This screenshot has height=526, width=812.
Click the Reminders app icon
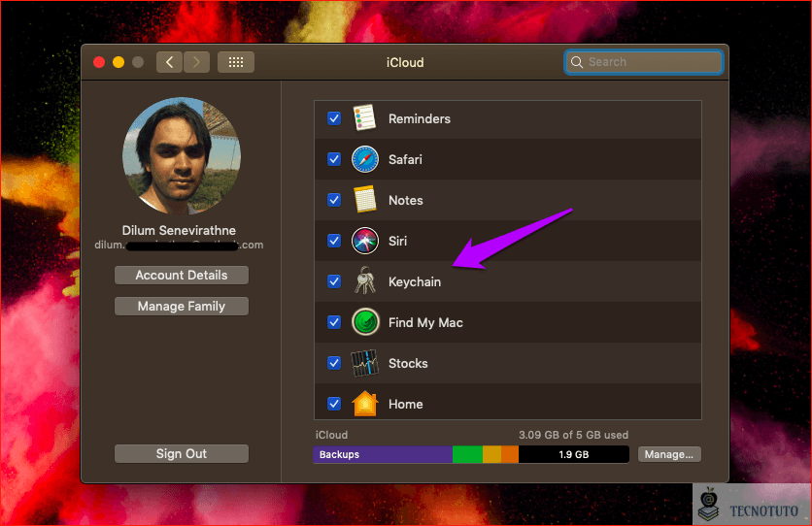click(364, 118)
